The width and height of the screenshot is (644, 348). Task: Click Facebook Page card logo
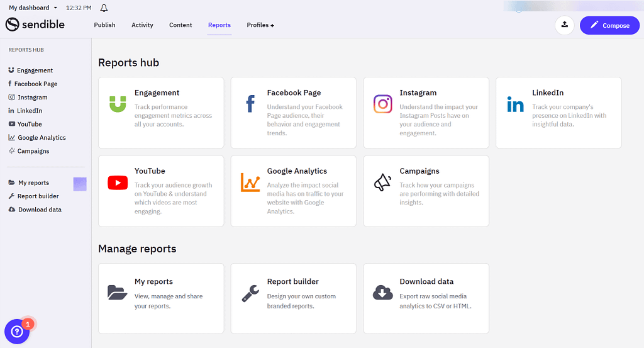coord(250,104)
